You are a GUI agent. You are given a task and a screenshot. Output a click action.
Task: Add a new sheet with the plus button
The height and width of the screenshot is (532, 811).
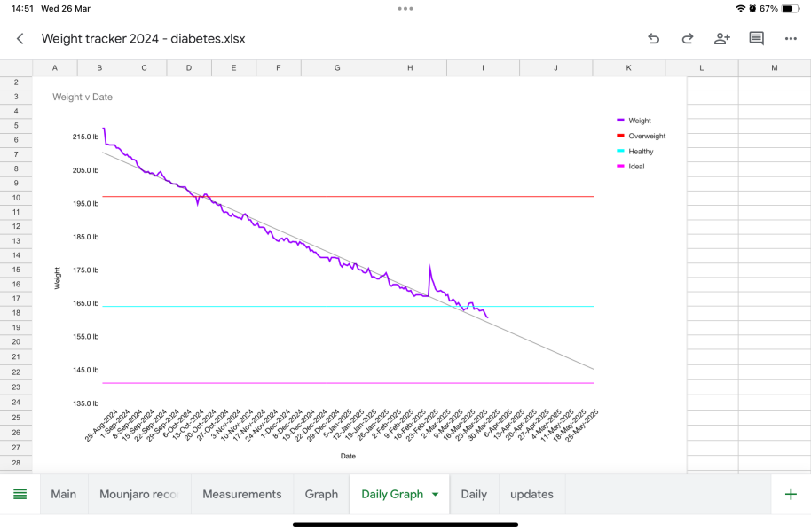[790, 494]
